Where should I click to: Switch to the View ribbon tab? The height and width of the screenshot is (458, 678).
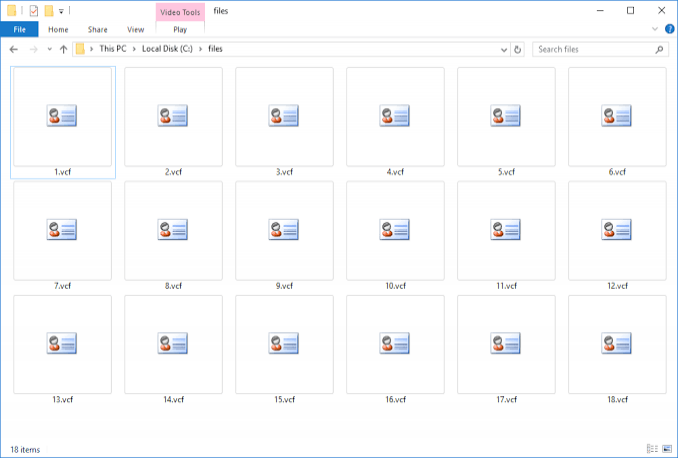pyautogui.click(x=133, y=30)
